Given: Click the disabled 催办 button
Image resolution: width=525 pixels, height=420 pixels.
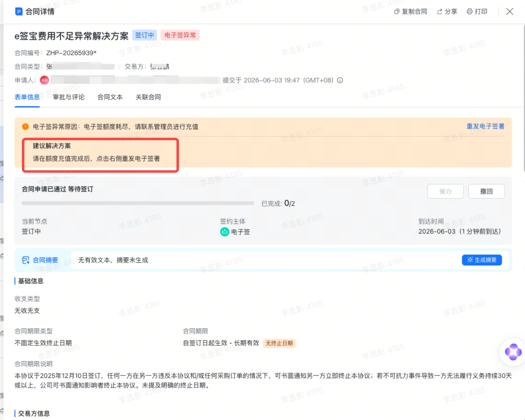Looking at the screenshot, I should click(445, 191).
